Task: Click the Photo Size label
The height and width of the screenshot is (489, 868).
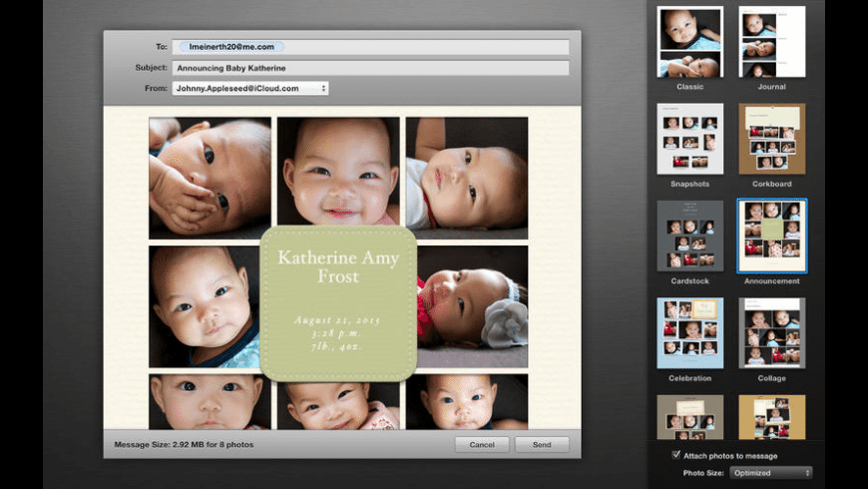Action: 703,473
